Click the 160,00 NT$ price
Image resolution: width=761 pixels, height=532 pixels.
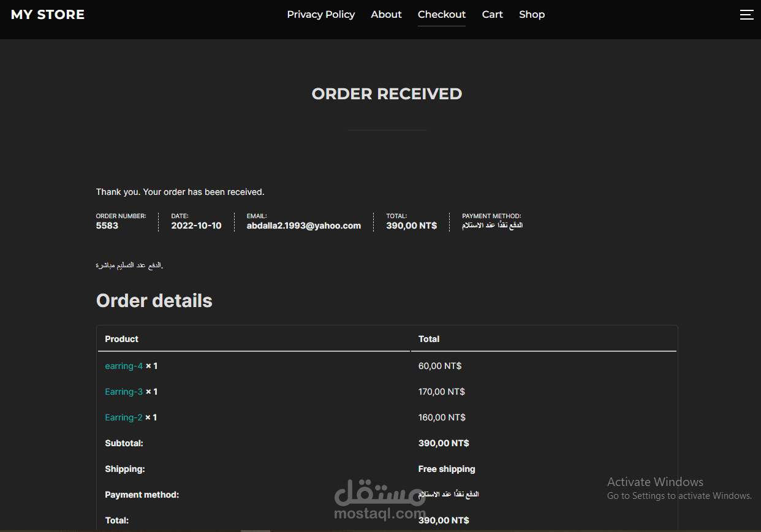click(442, 417)
